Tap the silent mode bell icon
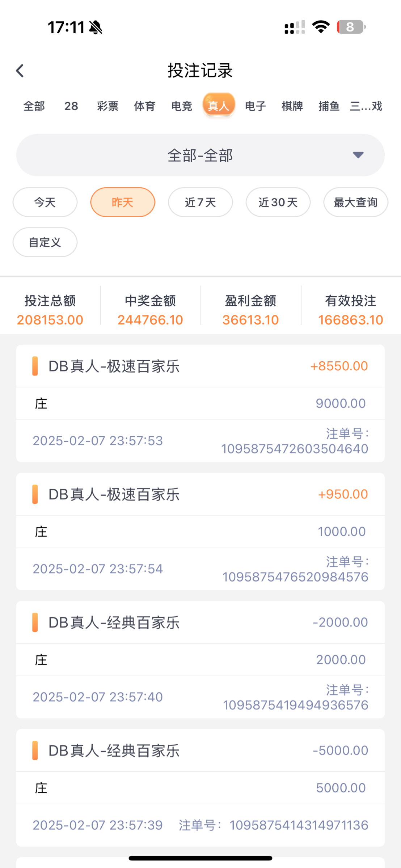 pos(96,27)
